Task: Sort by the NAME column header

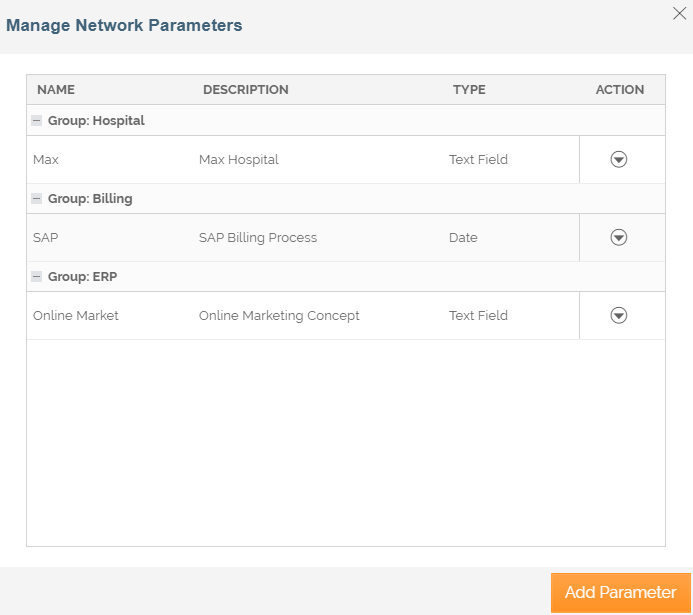Action: click(x=56, y=90)
